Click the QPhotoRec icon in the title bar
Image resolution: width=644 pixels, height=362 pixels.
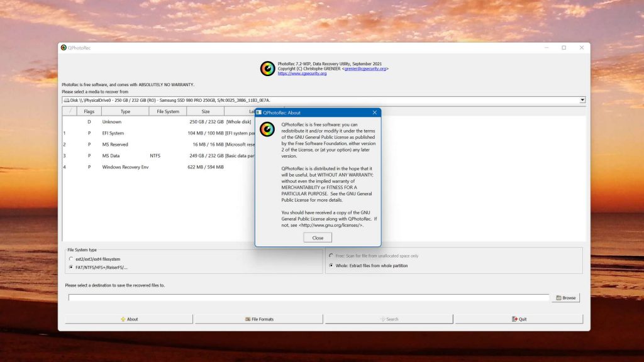[x=62, y=47]
